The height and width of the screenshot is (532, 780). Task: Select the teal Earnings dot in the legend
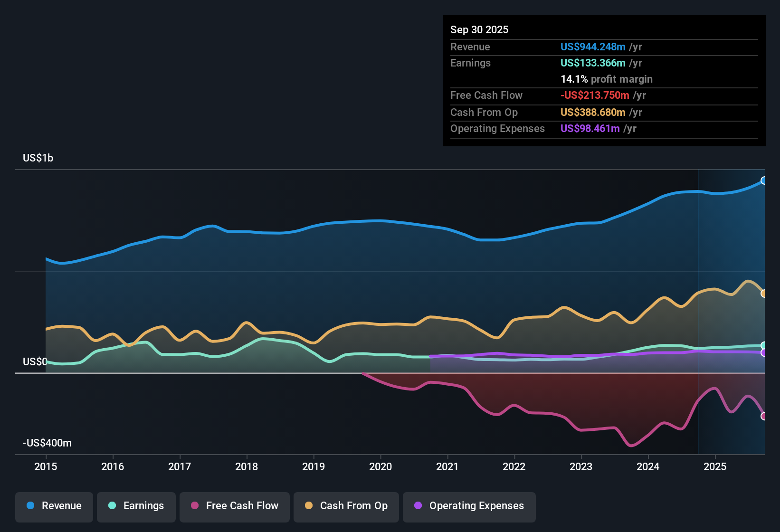pos(113,506)
